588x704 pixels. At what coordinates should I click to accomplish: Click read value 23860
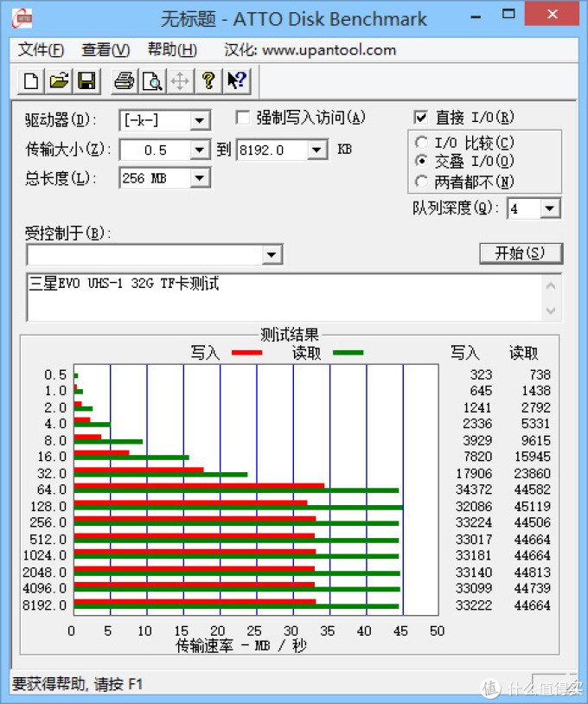tap(533, 473)
